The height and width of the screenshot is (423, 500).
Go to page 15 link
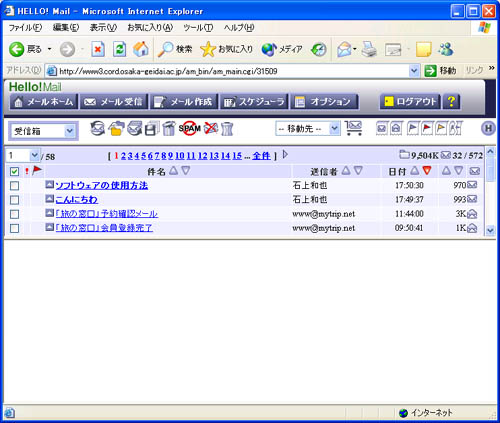[x=237, y=156]
